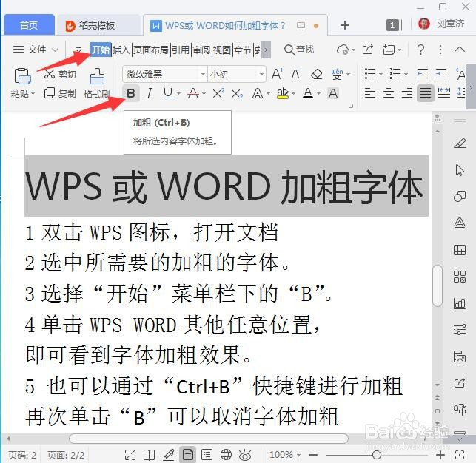This screenshot has width=476, height=463.
Task: Open the 首页 home tab
Action: 29,25
